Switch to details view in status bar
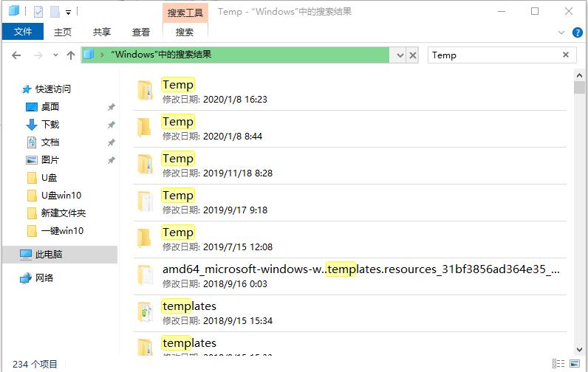Image resolution: width=588 pixels, height=372 pixels. click(560, 364)
